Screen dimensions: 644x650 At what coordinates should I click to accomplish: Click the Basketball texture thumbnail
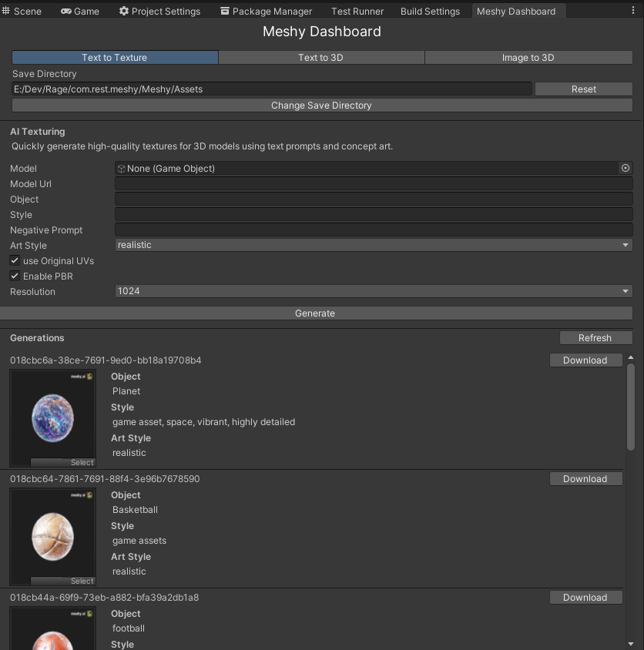[x=52, y=536]
